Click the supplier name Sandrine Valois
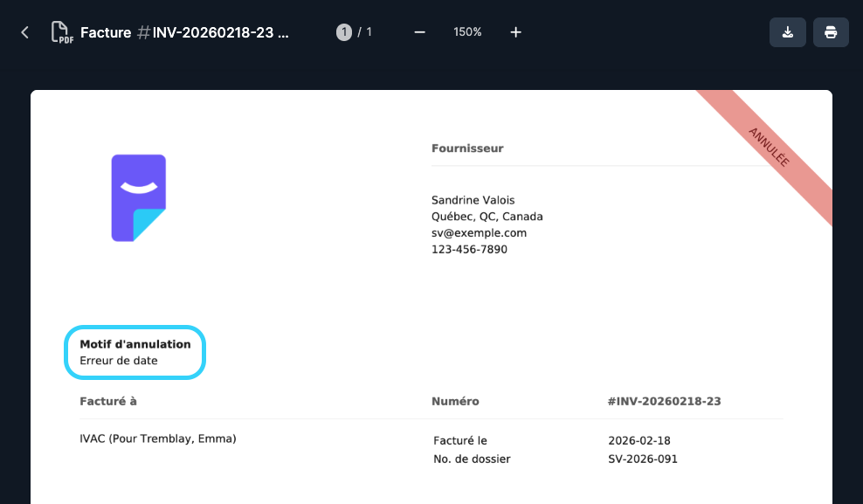 (x=473, y=200)
